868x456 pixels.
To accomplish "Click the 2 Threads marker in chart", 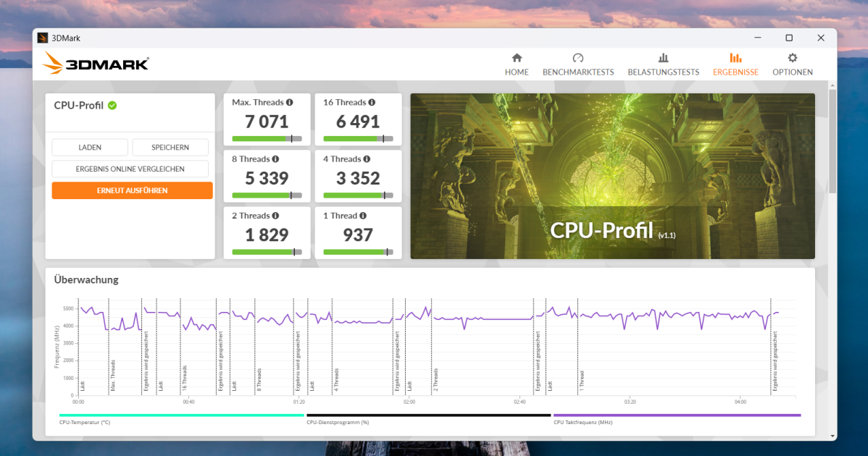I will [x=435, y=380].
